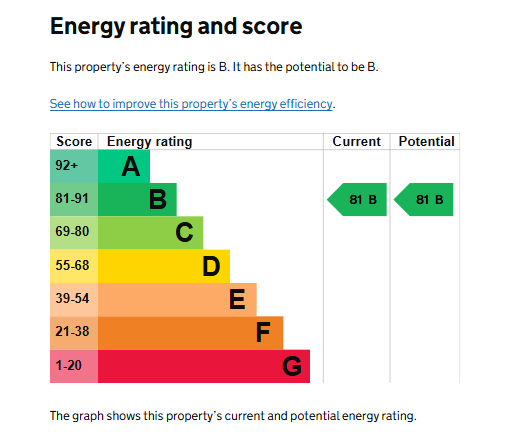The height and width of the screenshot is (447, 516).
Task: Select the 1-20 score cell
Action: coord(74,366)
